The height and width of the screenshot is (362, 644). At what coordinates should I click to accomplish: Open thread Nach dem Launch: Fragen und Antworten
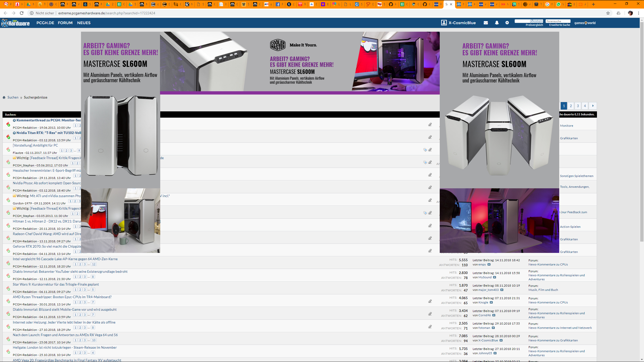point(65,335)
